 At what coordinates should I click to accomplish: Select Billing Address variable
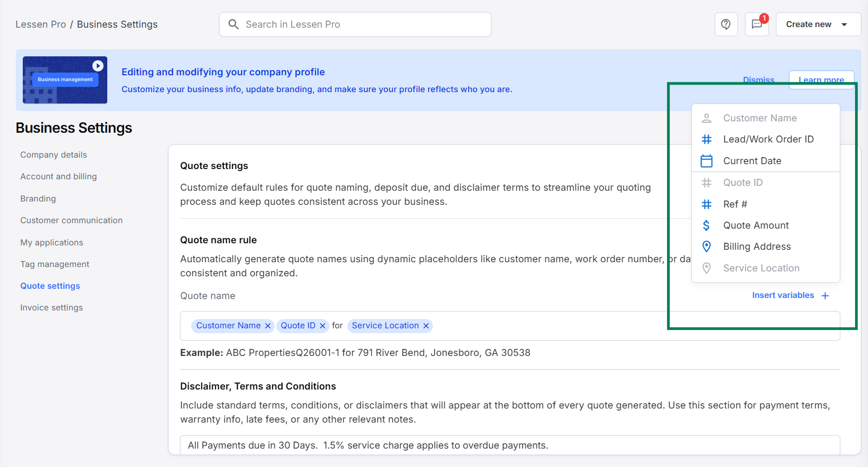756,247
